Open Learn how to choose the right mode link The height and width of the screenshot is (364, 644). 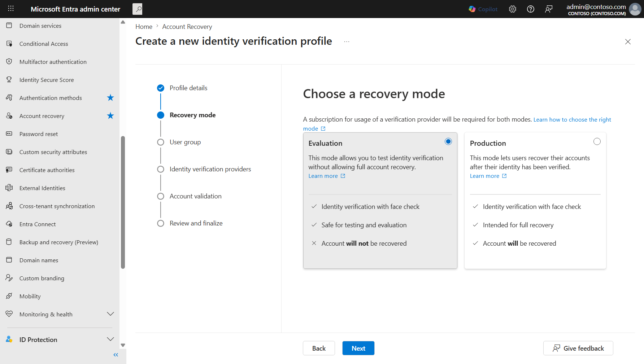pos(572,120)
